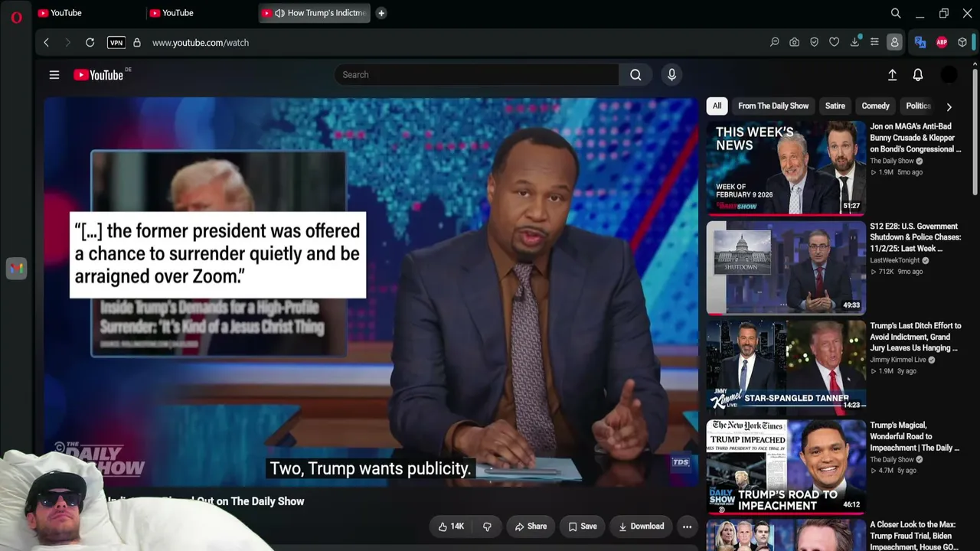Click the Download button
The height and width of the screenshot is (551, 980).
641,527
